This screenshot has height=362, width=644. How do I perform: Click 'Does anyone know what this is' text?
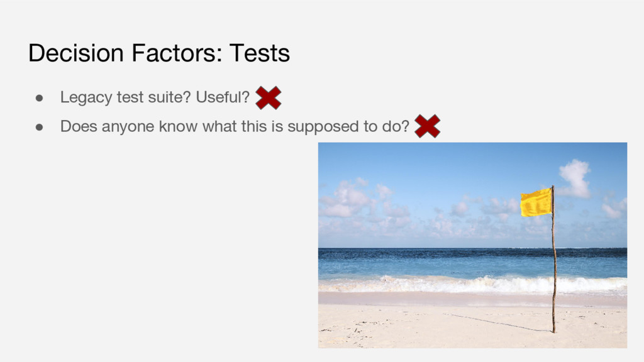coord(164,126)
